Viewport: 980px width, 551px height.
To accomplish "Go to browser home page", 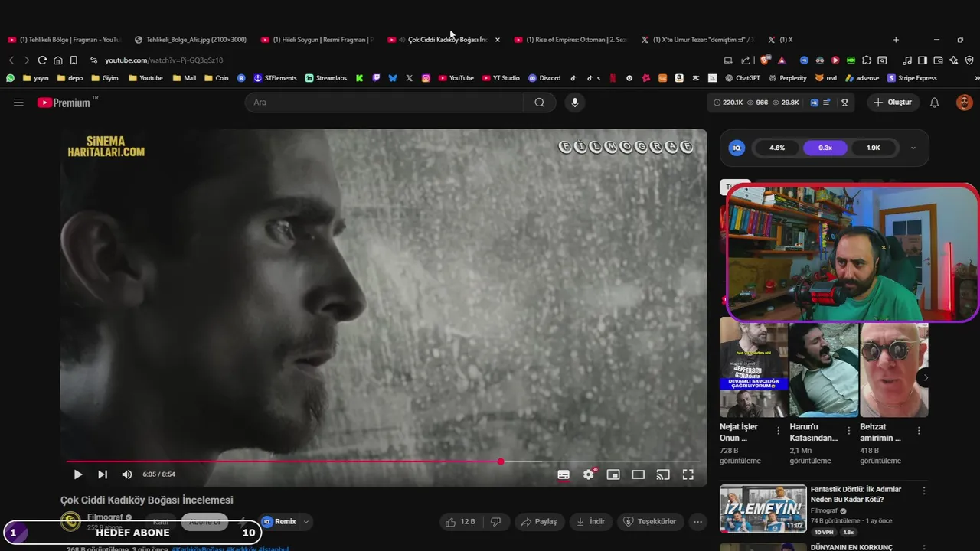I will click(x=57, y=60).
